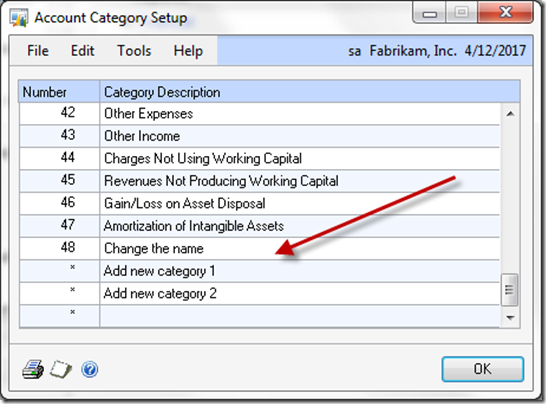This screenshot has height=404, width=546.
Task: Minimize the Account Category Setup window
Action: 429,13
